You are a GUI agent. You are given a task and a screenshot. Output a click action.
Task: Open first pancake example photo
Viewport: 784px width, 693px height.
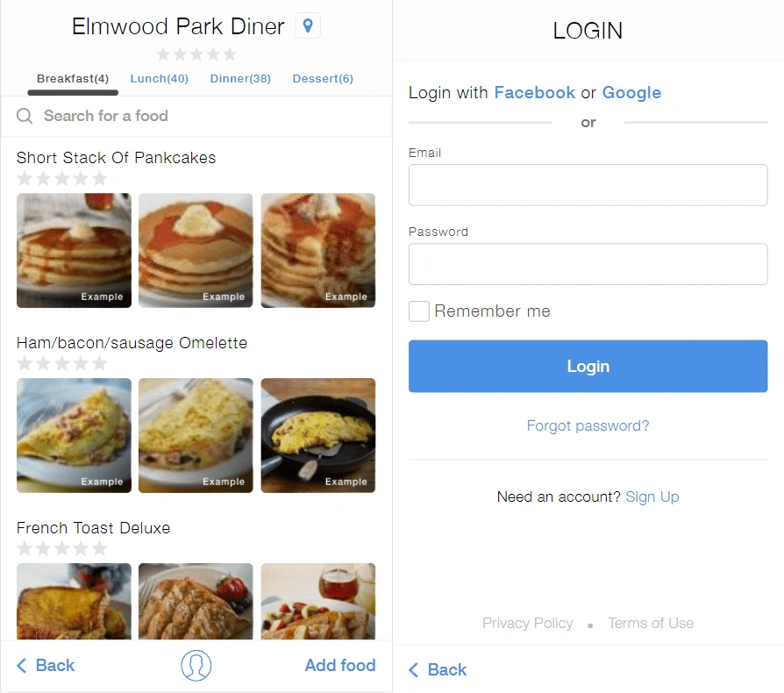click(74, 251)
